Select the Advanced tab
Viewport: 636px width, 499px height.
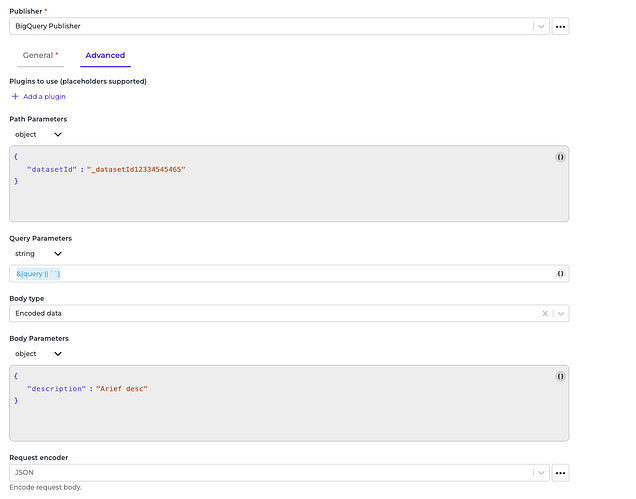105,55
